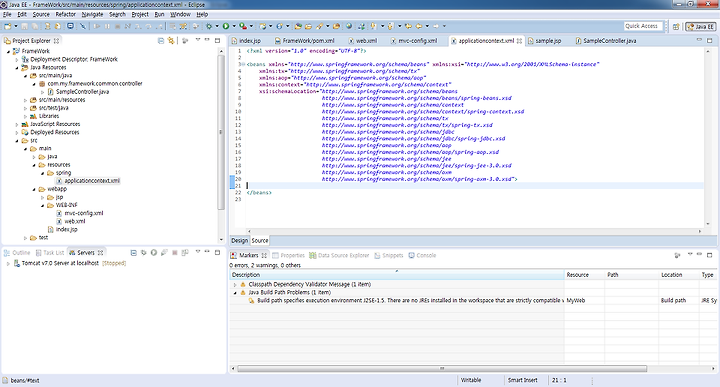720x387 pixels.
Task: Open the Project Explorer view menu triangle
Action: [x=198, y=40]
